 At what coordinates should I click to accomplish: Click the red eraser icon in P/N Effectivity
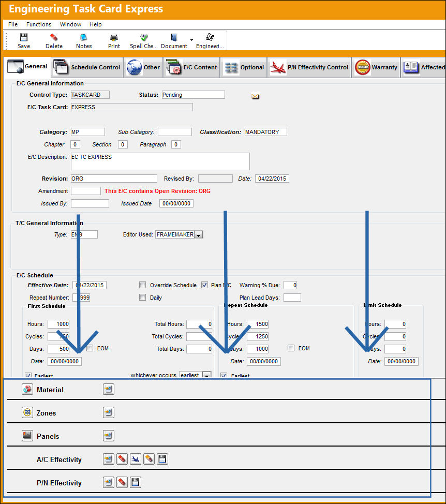click(x=122, y=482)
